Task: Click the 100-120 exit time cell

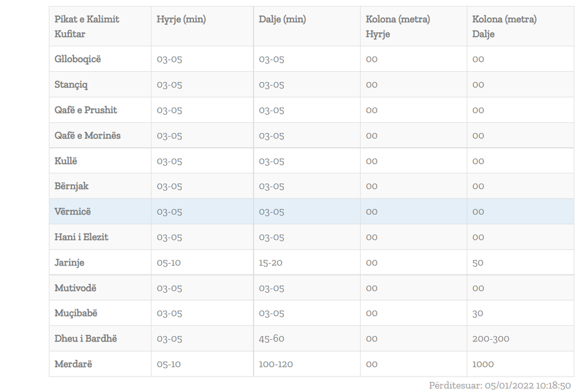Action: point(276,364)
